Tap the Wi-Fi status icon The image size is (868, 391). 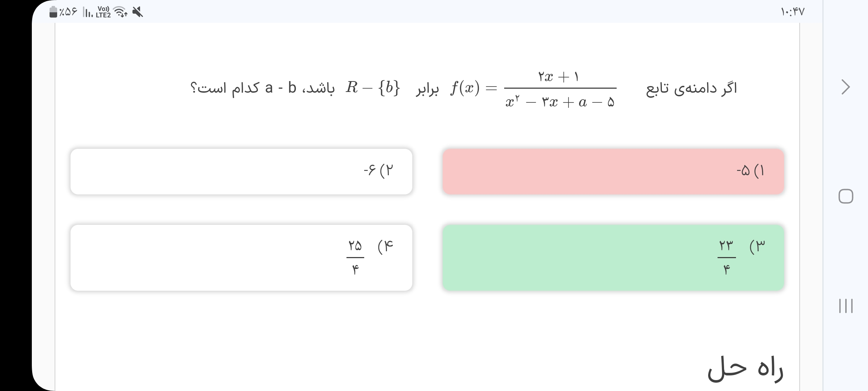point(120,12)
